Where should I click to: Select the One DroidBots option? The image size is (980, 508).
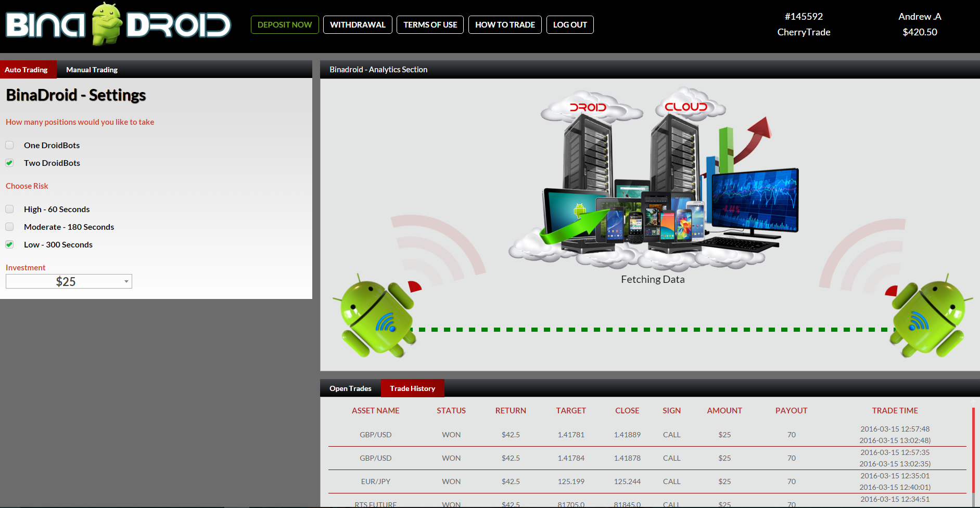click(10, 145)
